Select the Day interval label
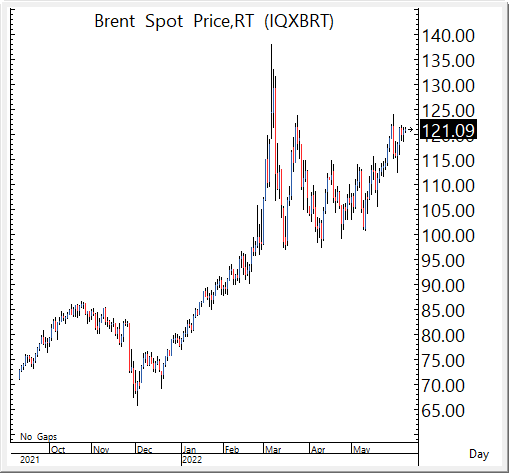509x473 pixels. click(479, 454)
